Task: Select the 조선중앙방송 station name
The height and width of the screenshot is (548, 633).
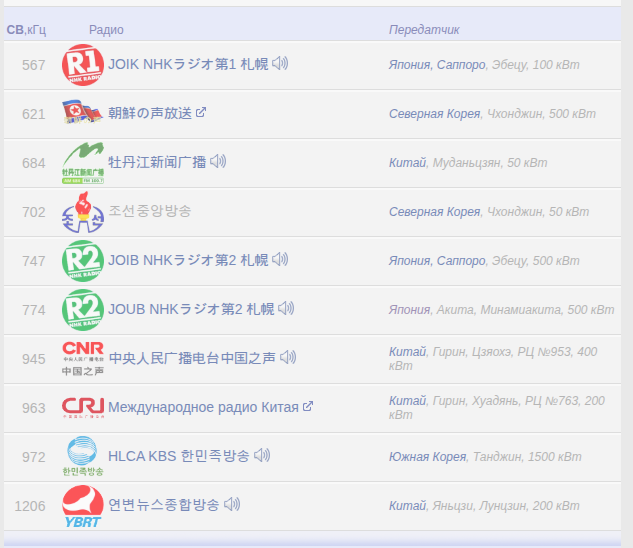Action: click(x=150, y=211)
